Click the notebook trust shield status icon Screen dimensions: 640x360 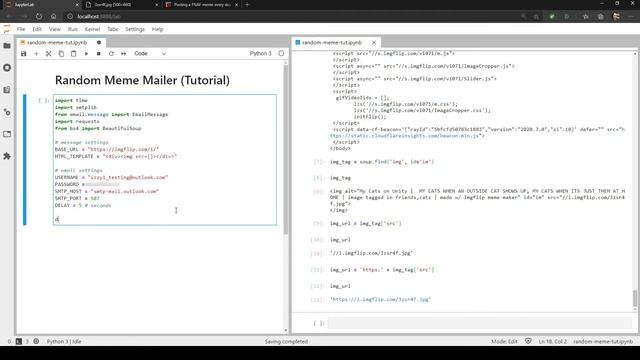528,341
